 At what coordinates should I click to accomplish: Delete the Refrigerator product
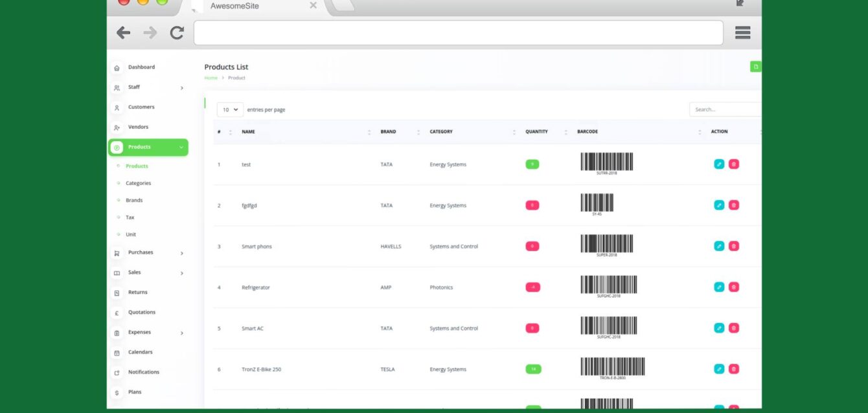[733, 287]
